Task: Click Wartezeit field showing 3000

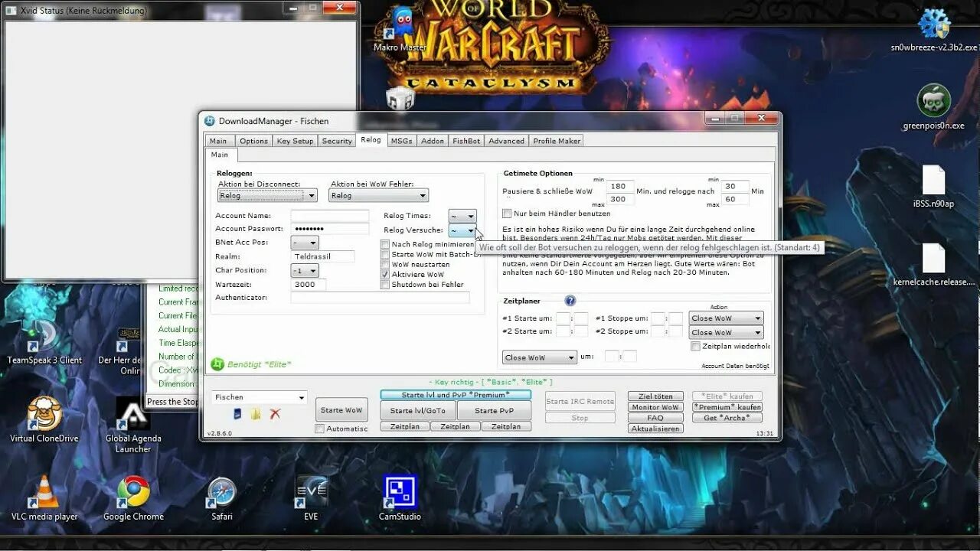Action: 308,284
